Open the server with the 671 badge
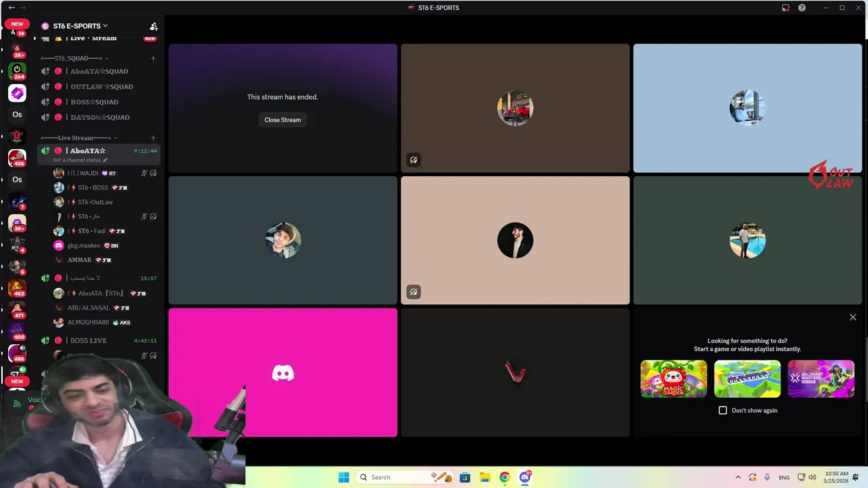Screen dimensions: 868x488 (x=17, y=310)
